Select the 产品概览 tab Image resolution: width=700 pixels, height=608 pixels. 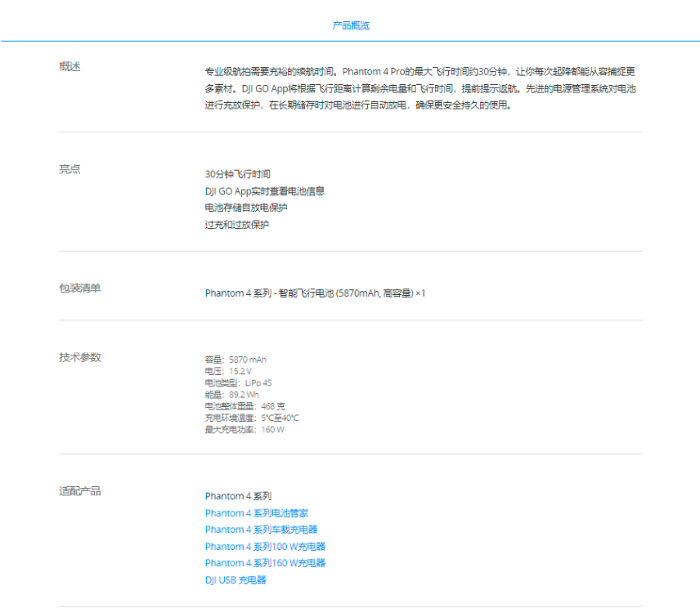click(351, 26)
